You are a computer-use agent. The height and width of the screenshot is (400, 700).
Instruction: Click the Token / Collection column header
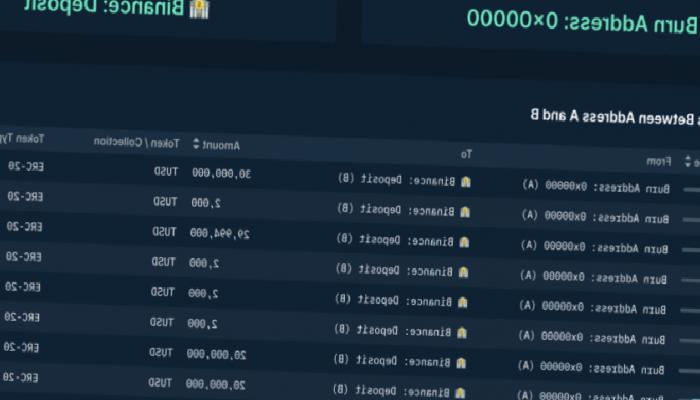137,142
